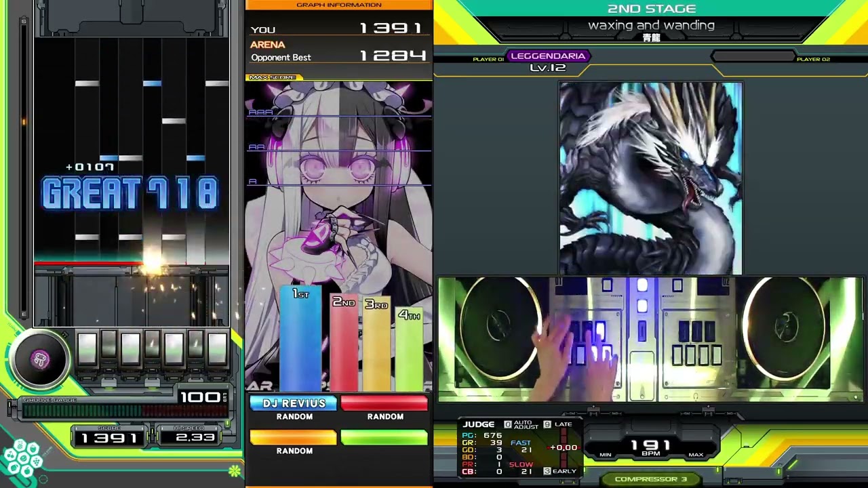868x488 pixels.
Task: Click the PLAYER 01 label
Action: click(488, 60)
